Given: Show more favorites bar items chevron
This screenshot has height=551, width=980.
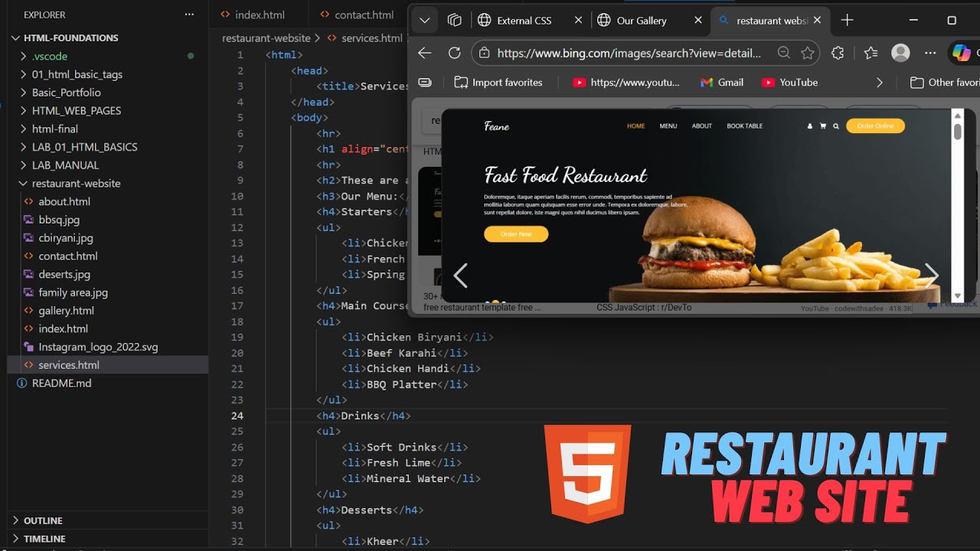Looking at the screenshot, I should point(879,82).
